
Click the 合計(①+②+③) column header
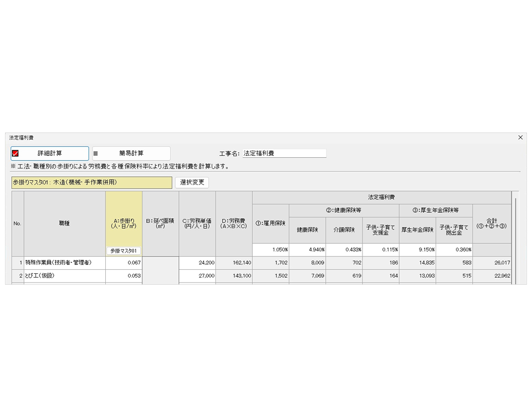[x=492, y=224]
